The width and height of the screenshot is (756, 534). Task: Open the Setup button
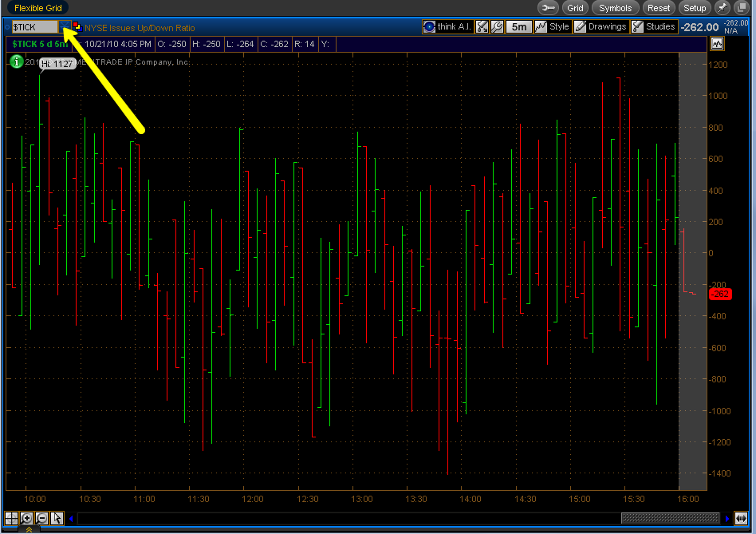[695, 8]
